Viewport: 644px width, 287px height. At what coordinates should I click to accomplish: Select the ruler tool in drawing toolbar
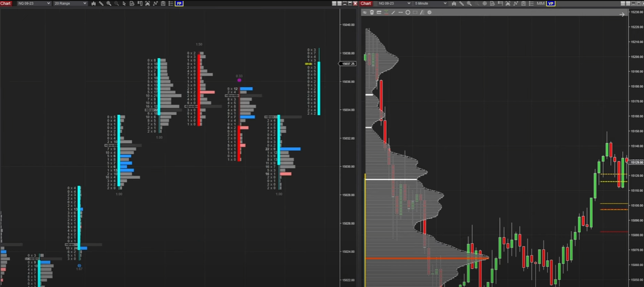[x=379, y=12]
